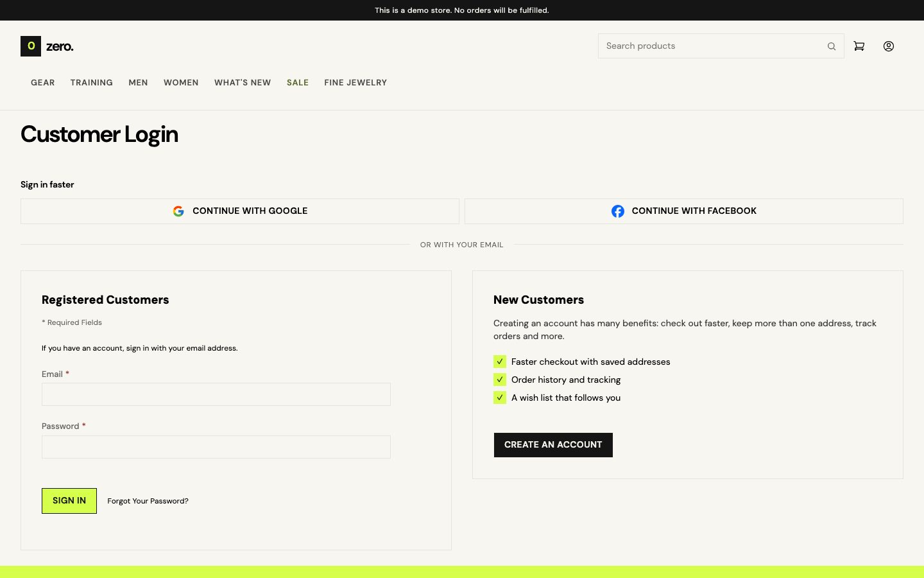Open the shopping cart
Screen dimensions: 924x578
tap(859, 46)
